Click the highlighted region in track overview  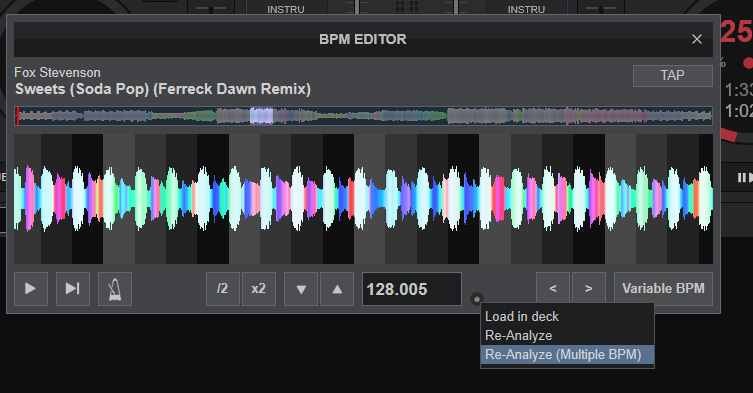(262, 116)
